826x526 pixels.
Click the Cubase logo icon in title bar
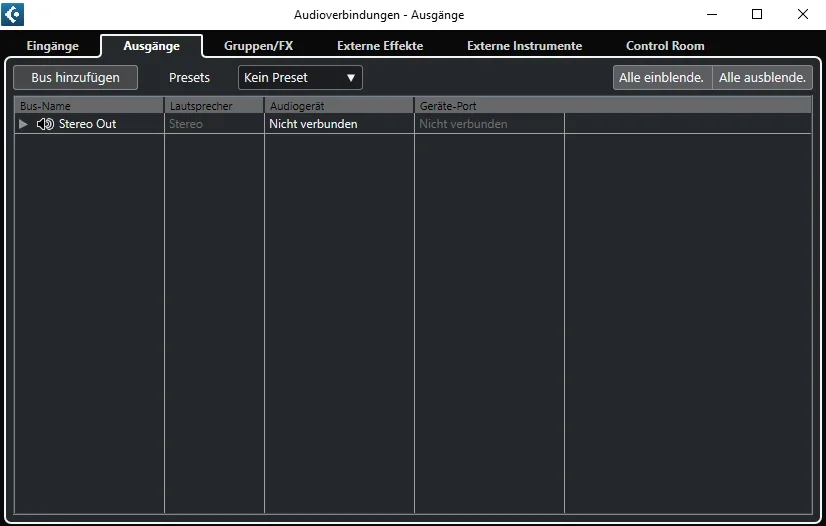(x=12, y=14)
